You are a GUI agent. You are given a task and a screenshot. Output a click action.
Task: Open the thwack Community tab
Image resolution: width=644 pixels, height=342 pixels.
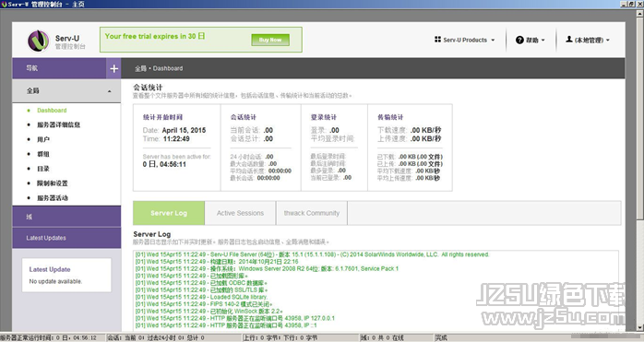(312, 213)
